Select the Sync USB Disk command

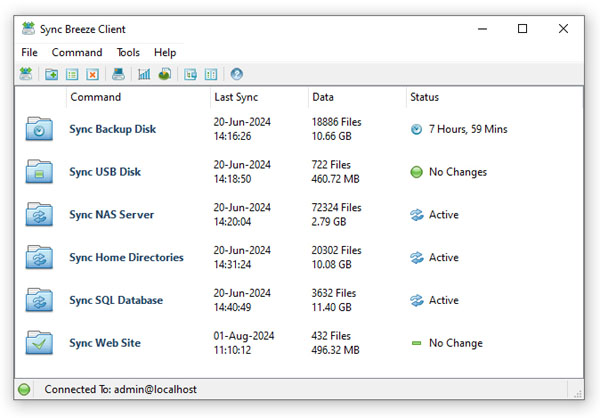[105, 172]
